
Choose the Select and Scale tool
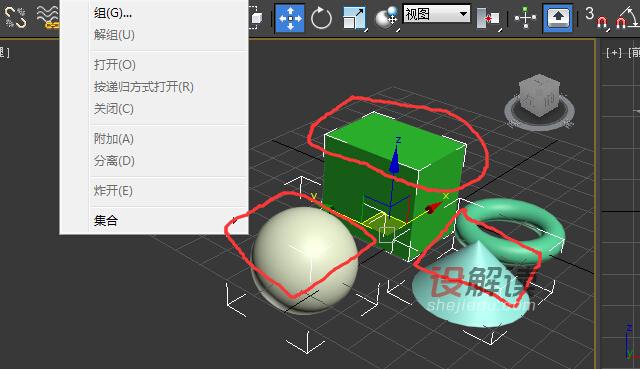coord(354,18)
